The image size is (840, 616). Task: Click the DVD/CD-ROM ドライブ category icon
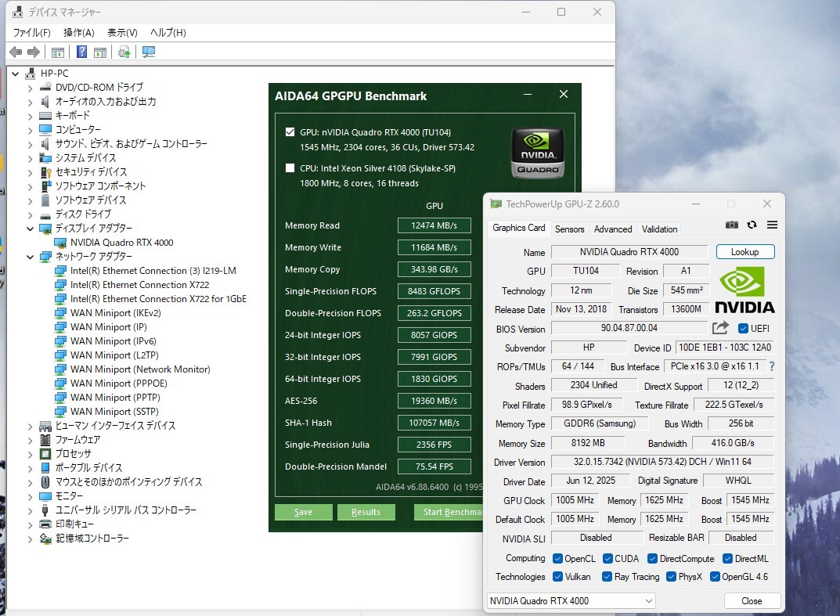tap(45, 88)
